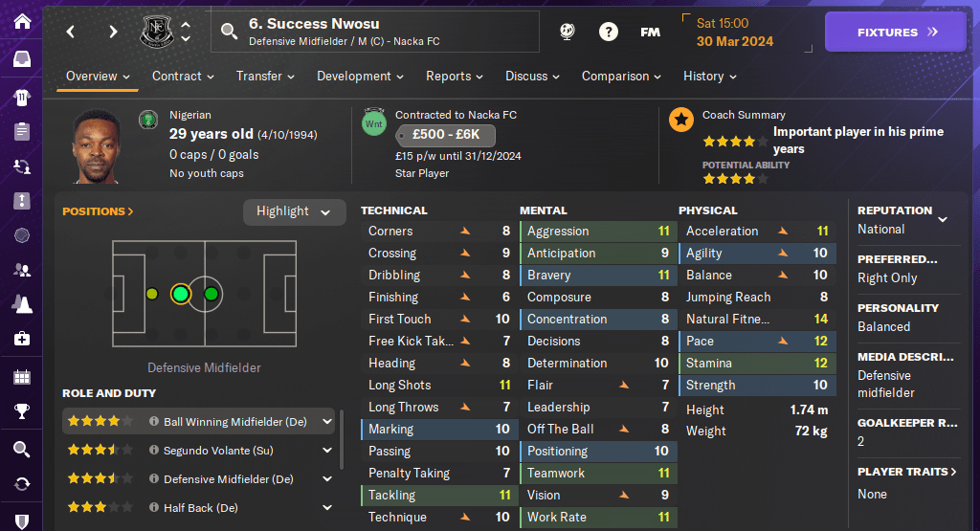Select the central position dot on pitch
Image resolution: width=980 pixels, height=531 pixels.
click(x=180, y=294)
